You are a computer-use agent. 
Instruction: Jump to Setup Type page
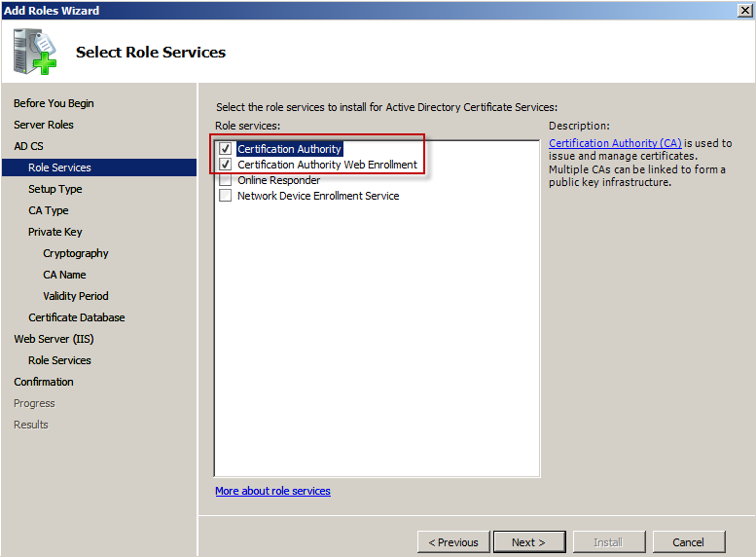[54, 189]
